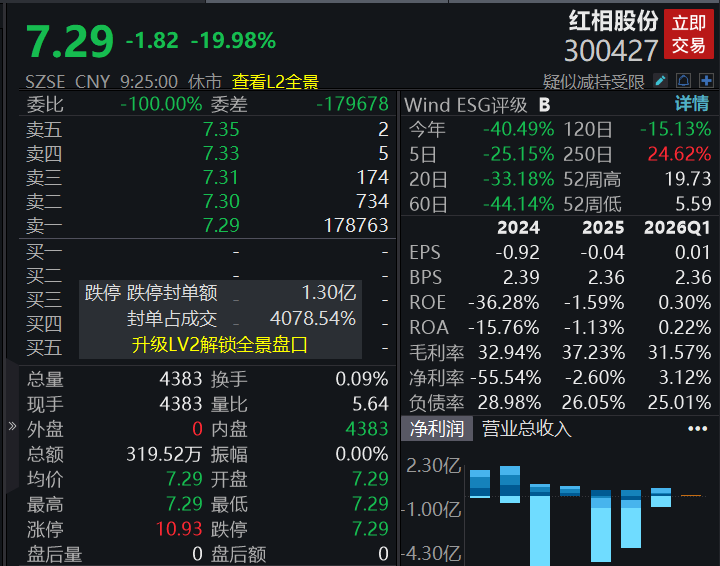Click the 2025 毛利率 value 37.23%
Screen dimensions: 720x566
point(593,353)
